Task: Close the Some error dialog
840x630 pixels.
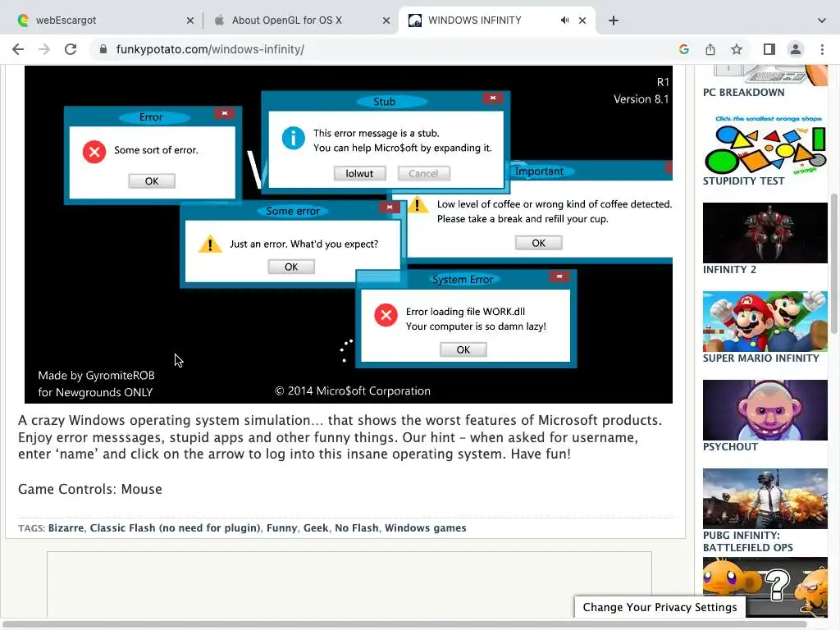Action: click(x=390, y=207)
